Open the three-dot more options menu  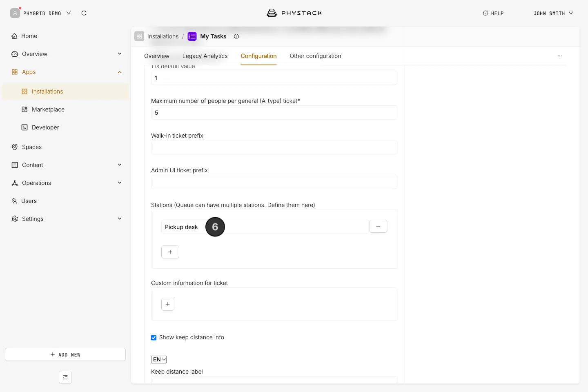[x=560, y=56]
